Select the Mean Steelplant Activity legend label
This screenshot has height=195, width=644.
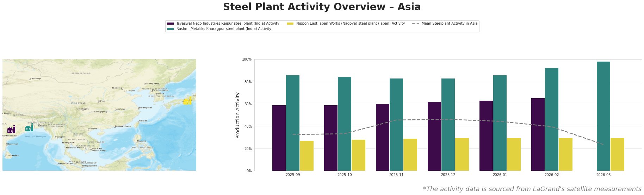click(x=449, y=24)
